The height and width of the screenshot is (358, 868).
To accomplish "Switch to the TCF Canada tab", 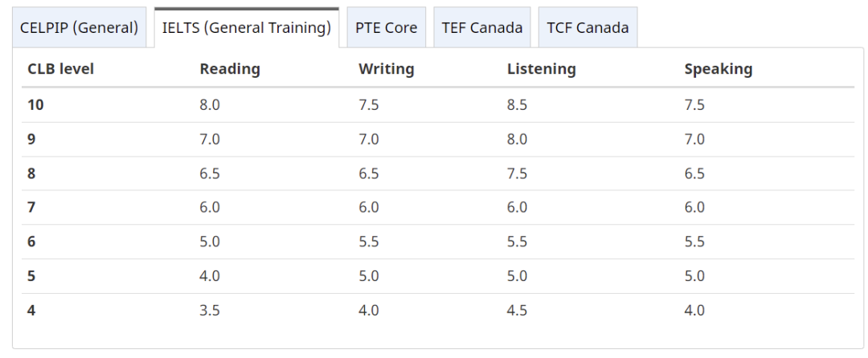I will [588, 27].
